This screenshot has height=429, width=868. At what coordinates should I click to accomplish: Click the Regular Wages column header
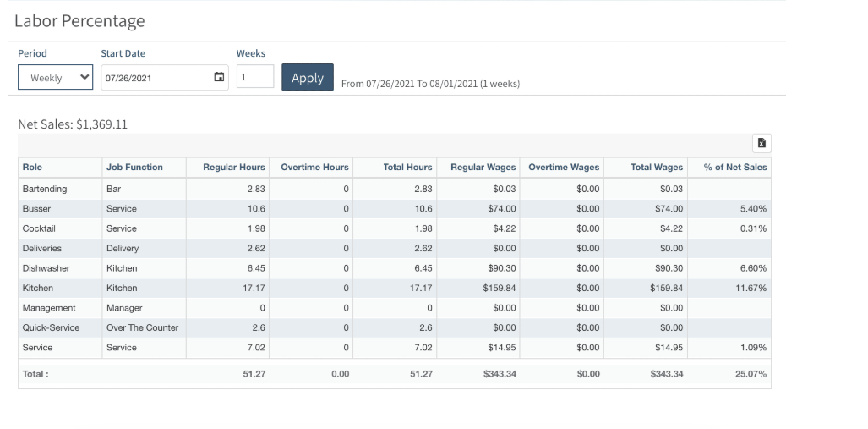[x=483, y=168]
